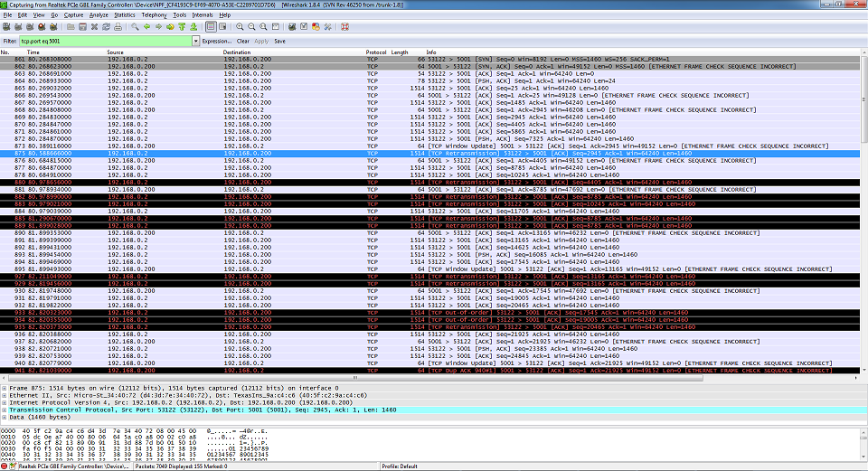Zoom in on packet text
The height and width of the screenshot is (471, 868).
[240, 26]
